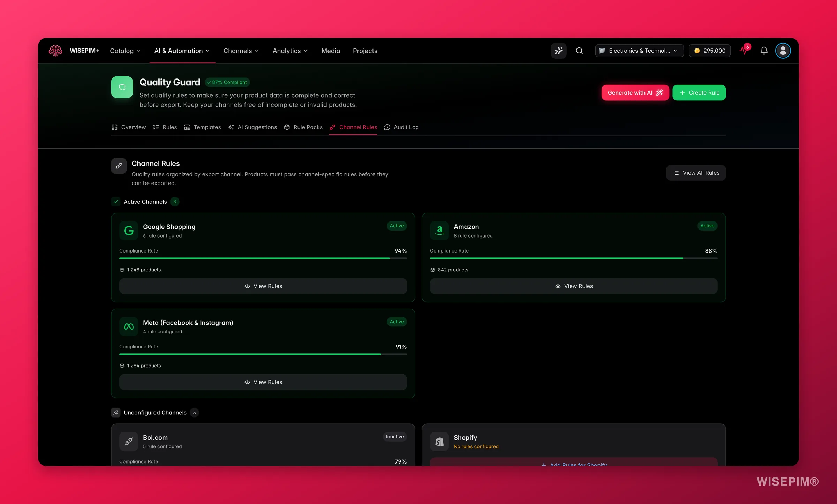Image resolution: width=837 pixels, height=504 pixels.
Task: Click the Amazon logo icon
Action: click(439, 231)
